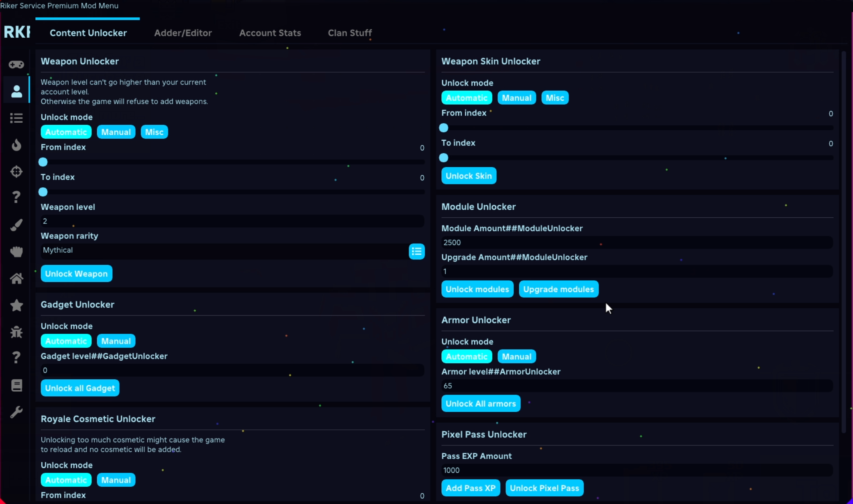
Task: Click the house icon in sidebar
Action: point(16,278)
